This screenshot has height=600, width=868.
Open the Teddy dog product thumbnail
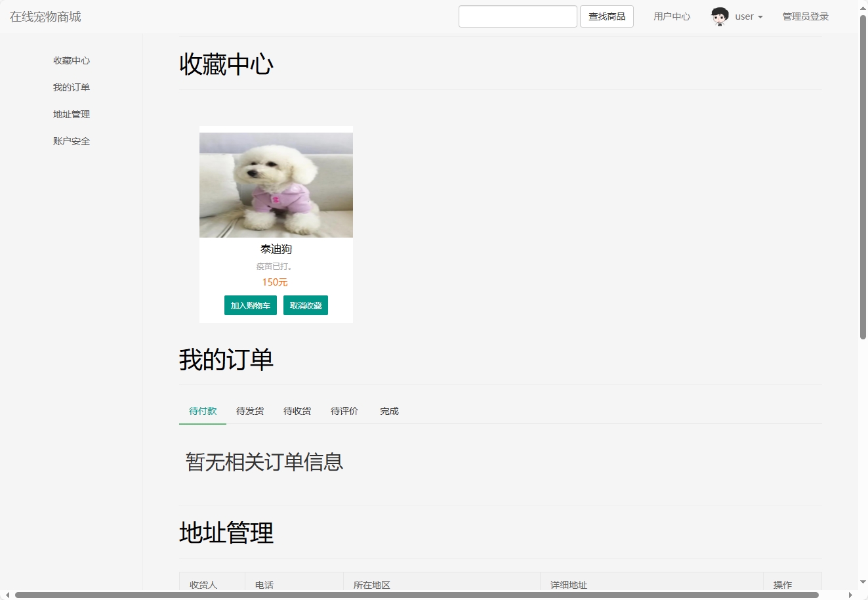[x=276, y=184]
